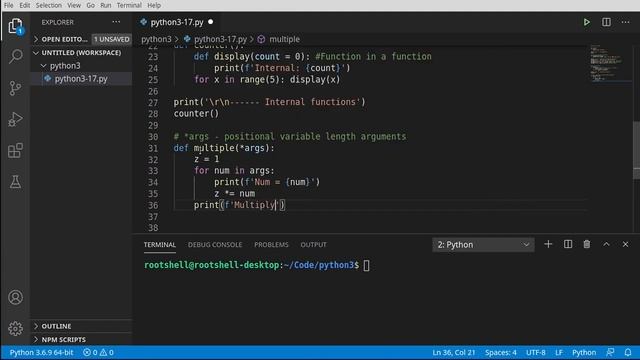
Task: Click the 1 UNSAVED badge
Action: pyautogui.click(x=111, y=39)
